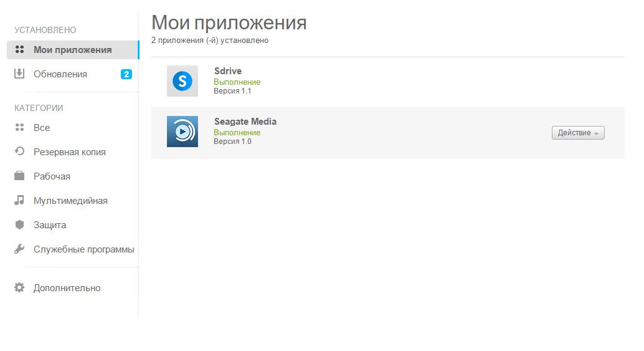Click the shield icon for Защита
This screenshot has width=644, height=351.
(19, 224)
